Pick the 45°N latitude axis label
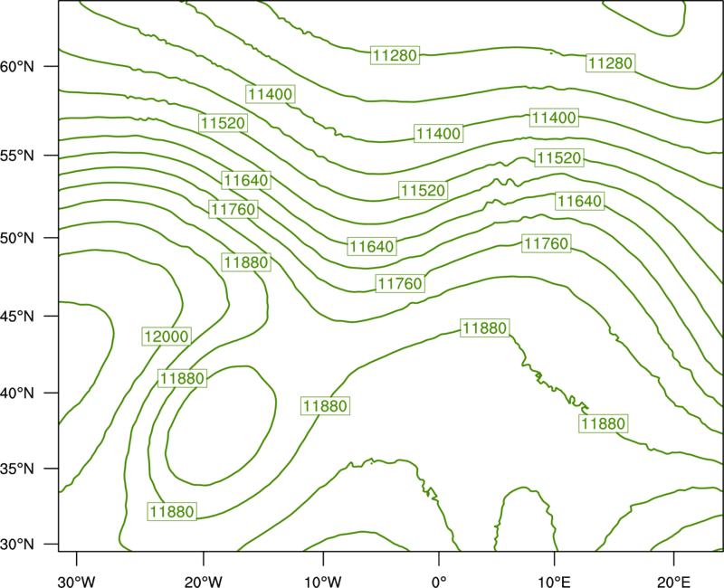The image size is (724, 588). pyautogui.click(x=17, y=316)
